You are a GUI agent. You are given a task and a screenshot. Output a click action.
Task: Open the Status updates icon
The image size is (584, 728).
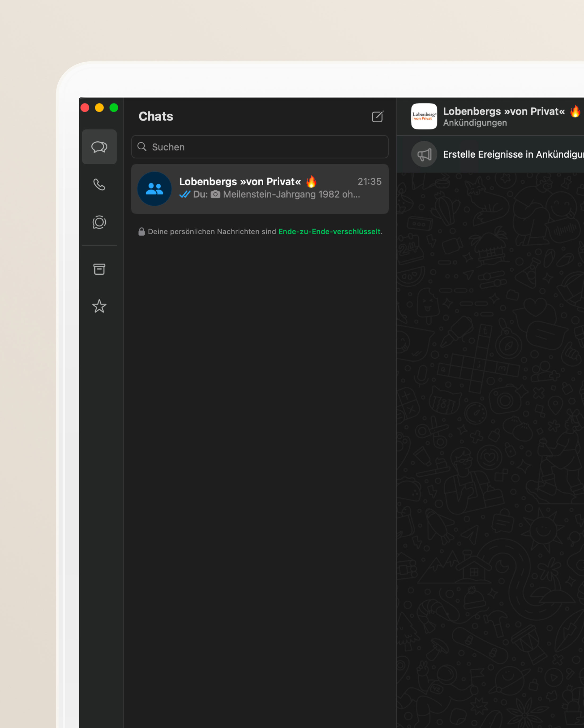coord(99,222)
